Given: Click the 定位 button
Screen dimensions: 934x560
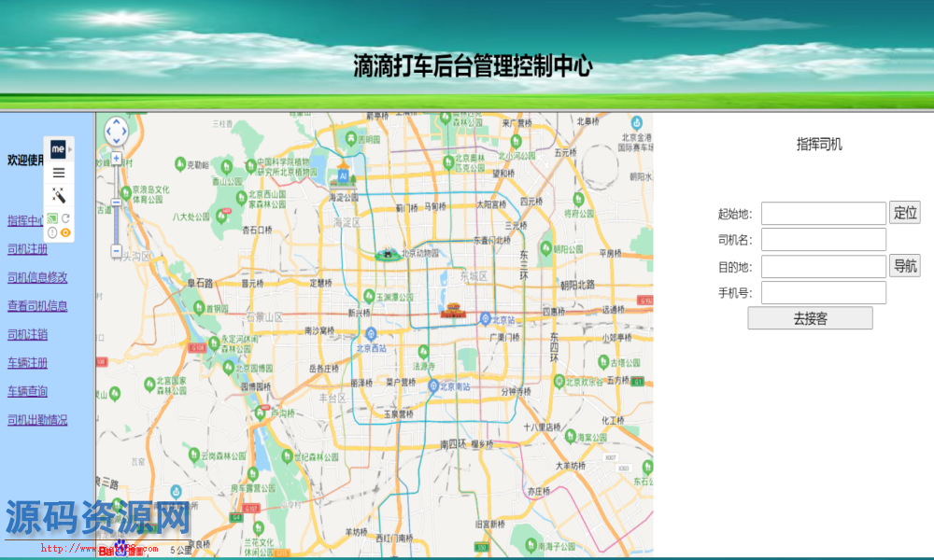Looking at the screenshot, I should coord(905,213).
